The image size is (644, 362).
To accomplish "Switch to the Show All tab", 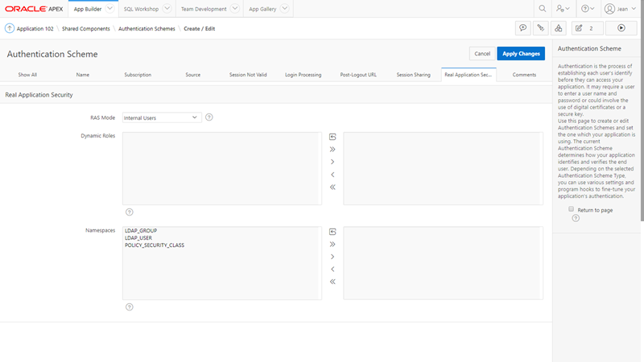I will tap(27, 75).
